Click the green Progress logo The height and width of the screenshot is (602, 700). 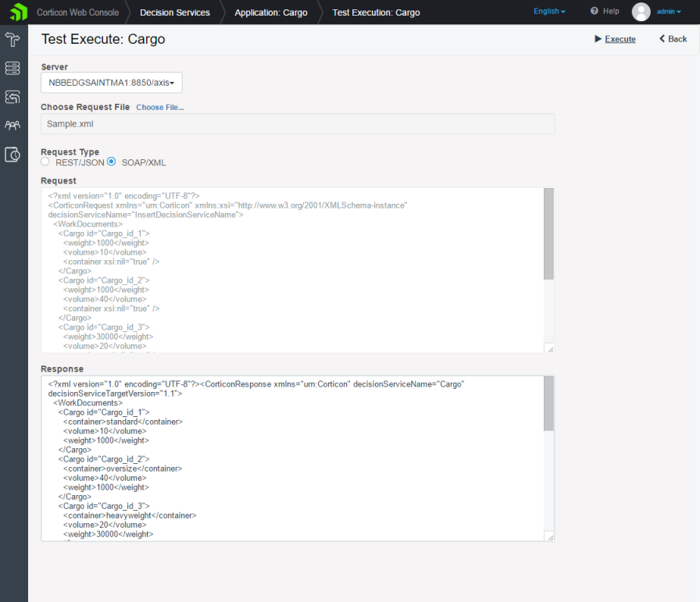[x=18, y=12]
